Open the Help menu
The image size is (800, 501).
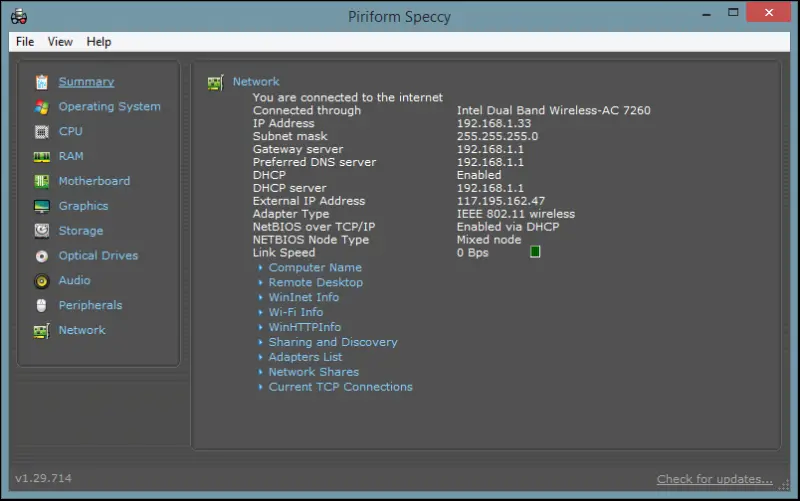point(98,42)
